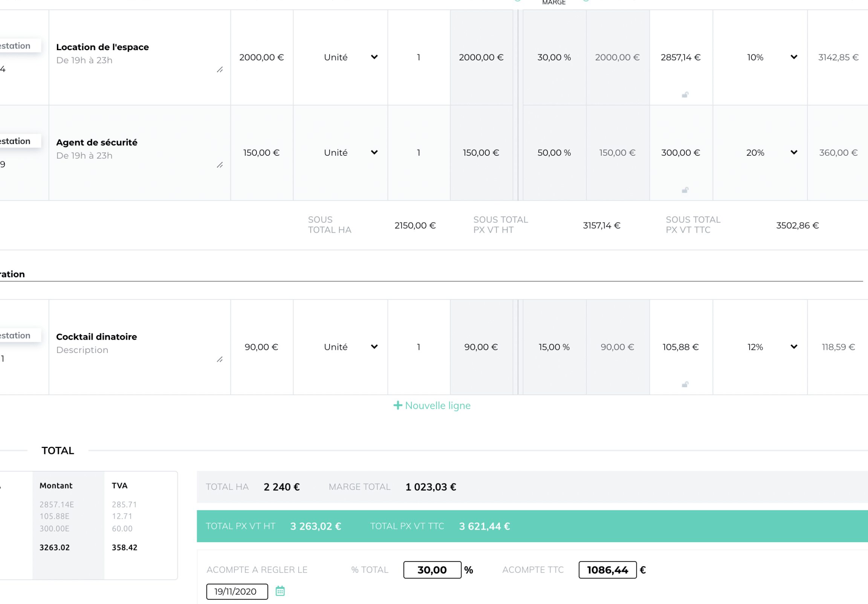Click De 19h à 23h under Agent de sécurité
The width and height of the screenshot is (868, 604).
click(84, 156)
